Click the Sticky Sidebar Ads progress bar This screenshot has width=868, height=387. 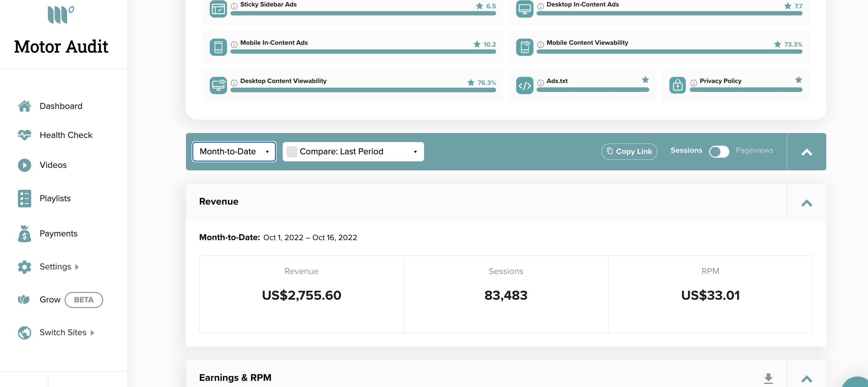pyautogui.click(x=363, y=14)
